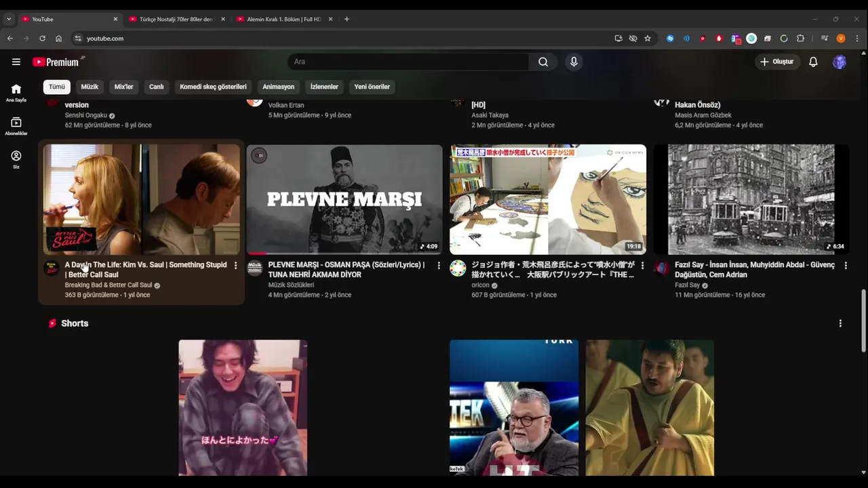This screenshot has width=868, height=488.
Task: Play the Plevne Marşı thumbnail
Action: (344, 199)
